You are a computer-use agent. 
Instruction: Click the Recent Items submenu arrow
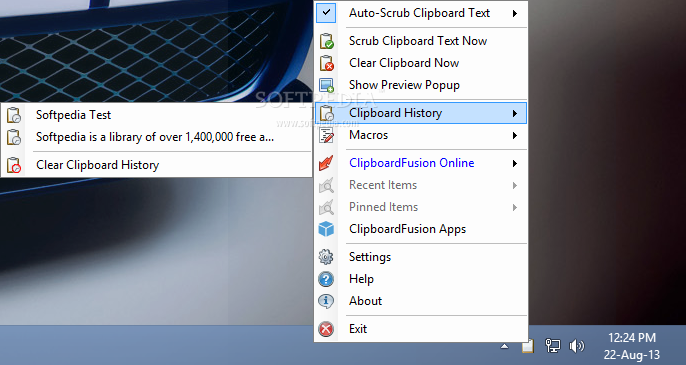pyautogui.click(x=515, y=185)
